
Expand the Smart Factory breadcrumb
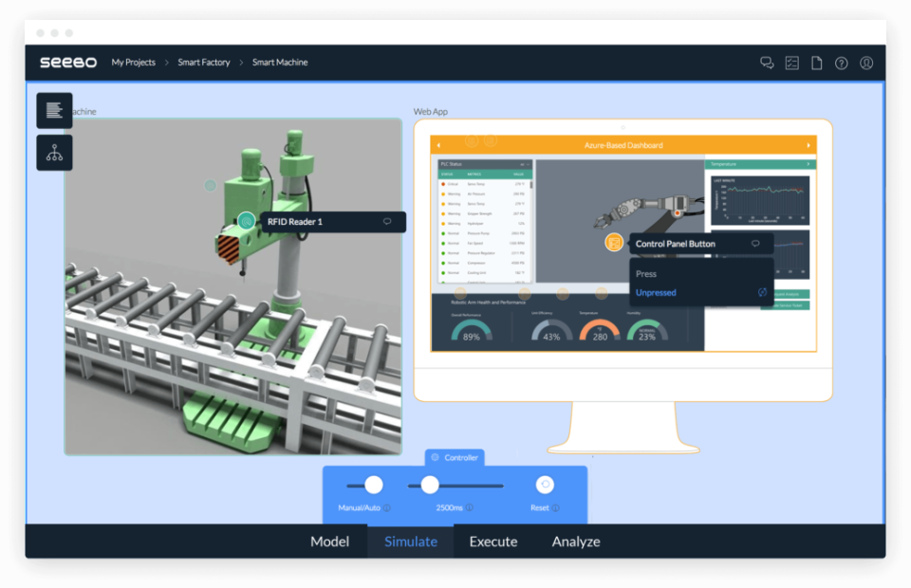click(203, 63)
